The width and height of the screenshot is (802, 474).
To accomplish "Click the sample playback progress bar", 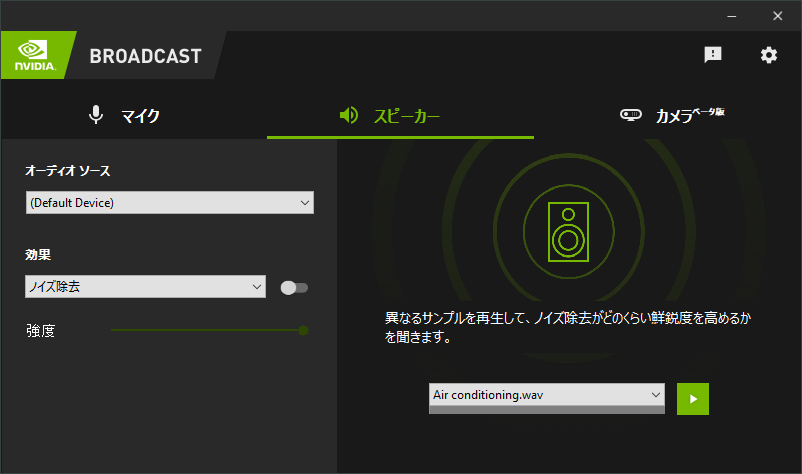I will pos(547,410).
